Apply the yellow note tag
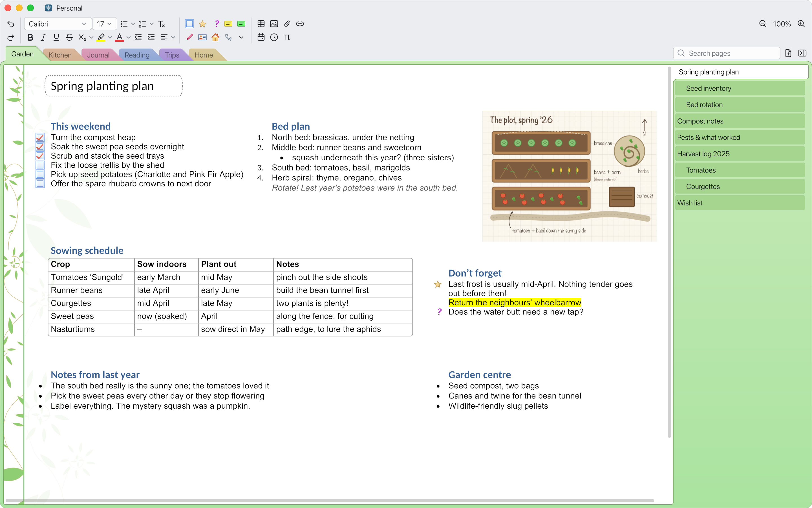Viewport: 812px width, 508px height. (228, 24)
